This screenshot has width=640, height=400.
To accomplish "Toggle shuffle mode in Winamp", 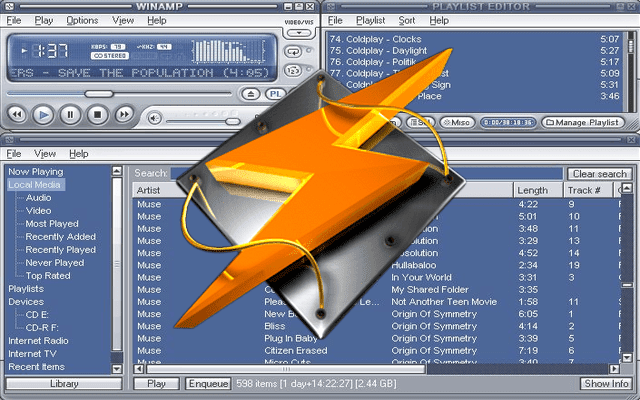I will pyautogui.click(x=293, y=71).
